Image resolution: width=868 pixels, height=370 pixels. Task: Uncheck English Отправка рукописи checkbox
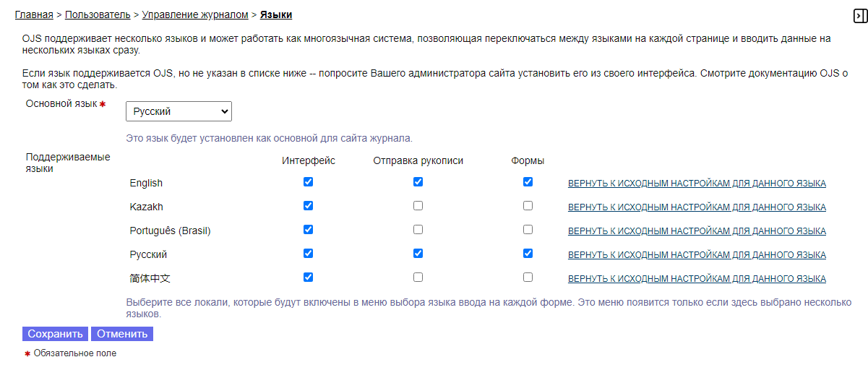418,182
